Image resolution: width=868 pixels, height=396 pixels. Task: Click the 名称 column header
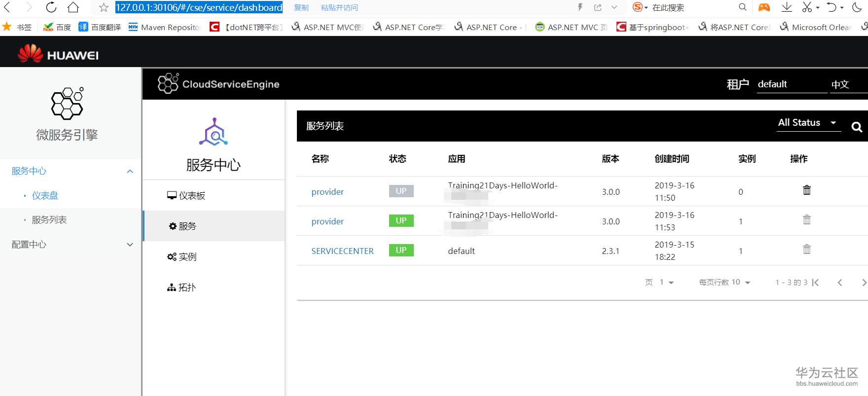click(x=320, y=159)
